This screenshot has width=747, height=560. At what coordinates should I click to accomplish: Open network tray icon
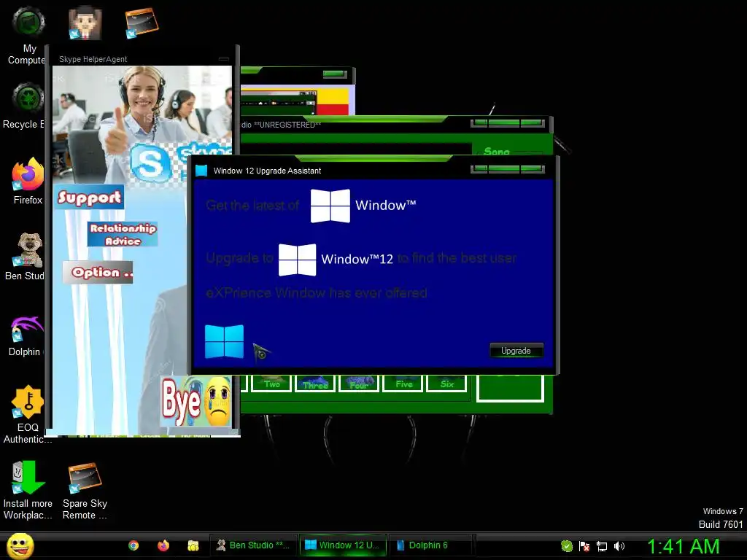(x=602, y=546)
